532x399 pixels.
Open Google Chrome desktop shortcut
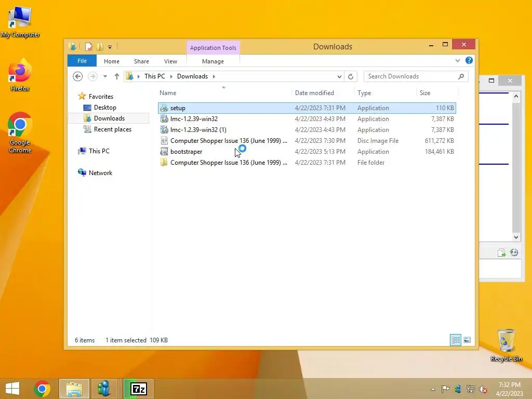pyautogui.click(x=20, y=133)
